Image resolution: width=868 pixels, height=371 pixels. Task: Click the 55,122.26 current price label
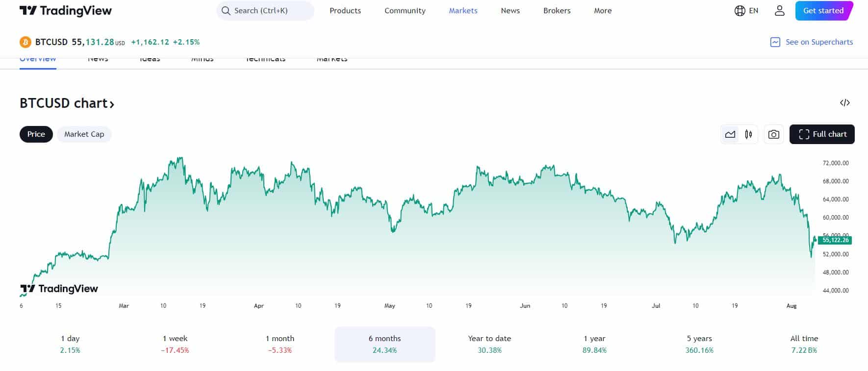pyautogui.click(x=835, y=240)
